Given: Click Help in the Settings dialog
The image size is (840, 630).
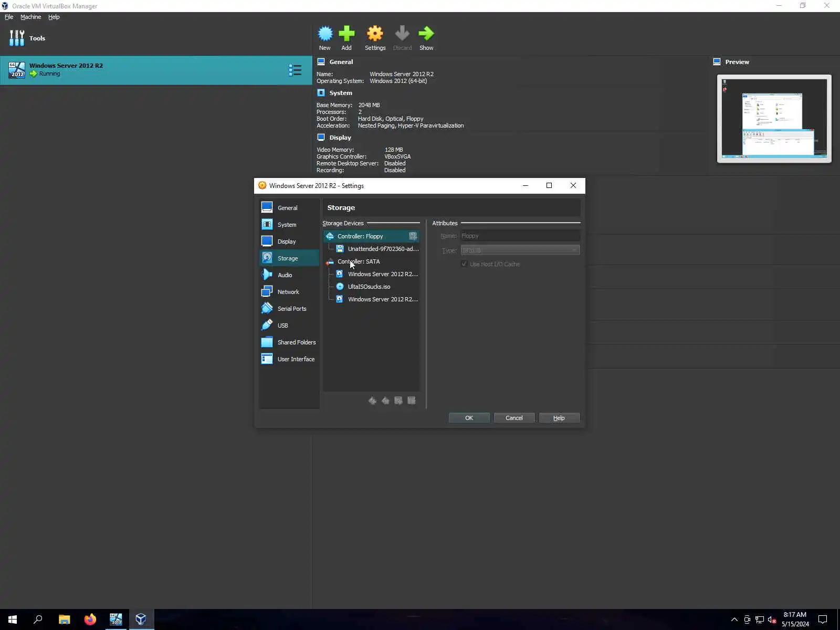Looking at the screenshot, I should point(559,418).
